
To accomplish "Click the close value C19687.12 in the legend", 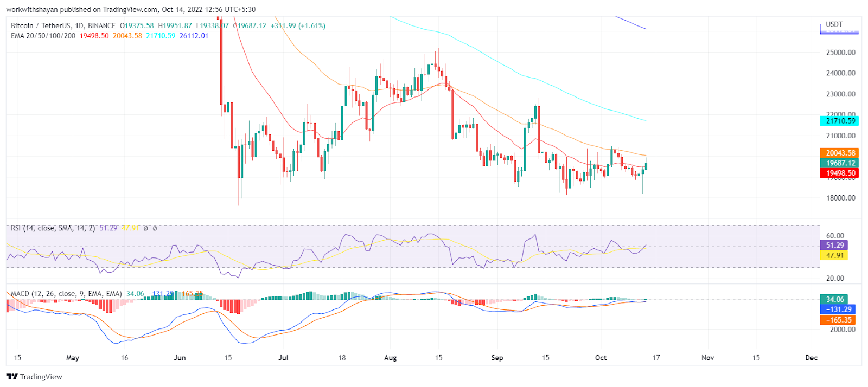I will pyautogui.click(x=250, y=25).
